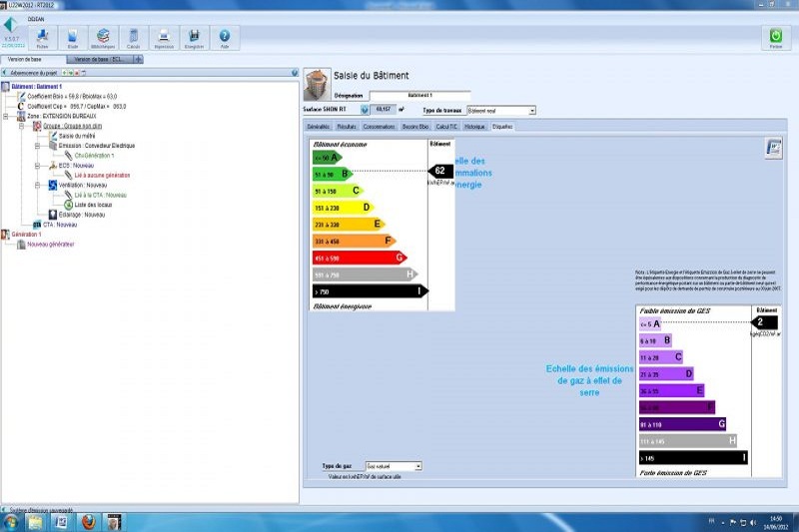The image size is (799, 532).
Task: Click the Word export icon in Etiquettes panel
Action: [773, 148]
